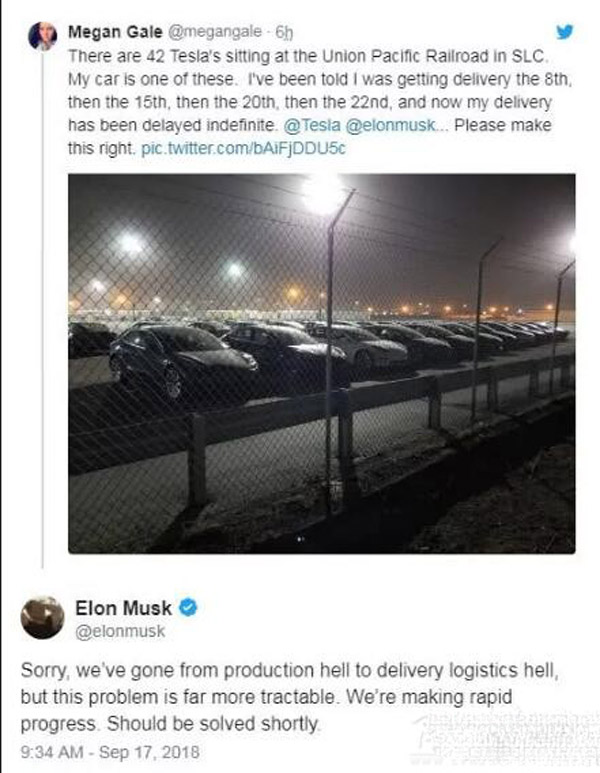This screenshot has height=773, width=600.
Task: Click @elonmusk handle below Elon Musk's name
Action: pyautogui.click(x=121, y=631)
